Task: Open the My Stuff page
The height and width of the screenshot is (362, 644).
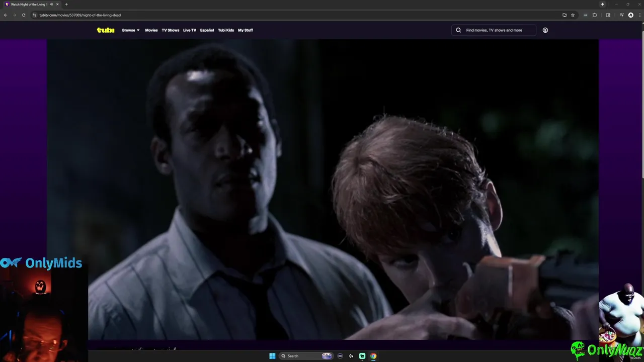Action: pos(246,30)
